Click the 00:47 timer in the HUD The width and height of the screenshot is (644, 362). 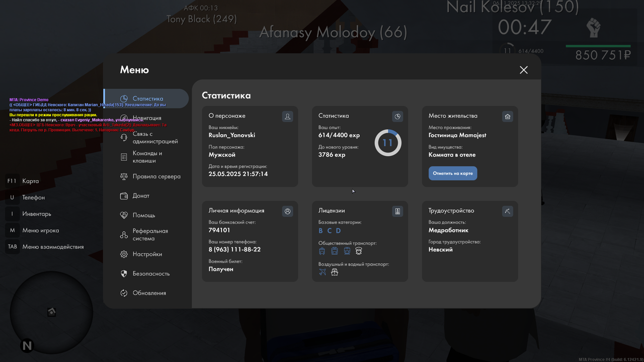526,28
